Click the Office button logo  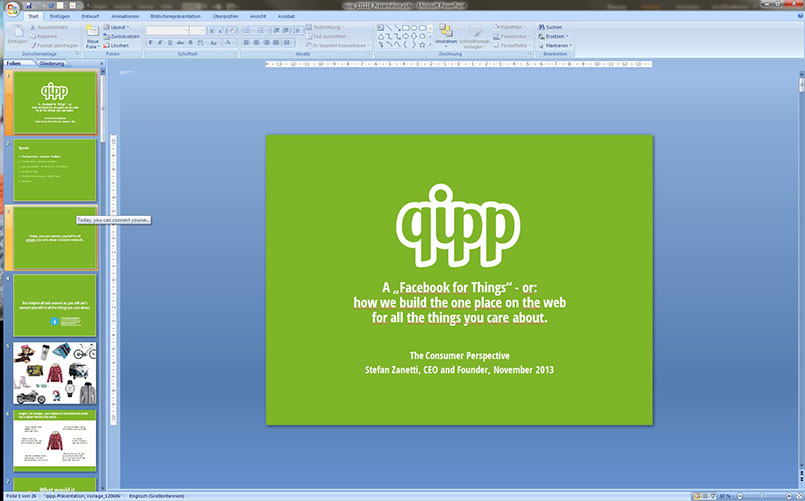pyautogui.click(x=11, y=9)
